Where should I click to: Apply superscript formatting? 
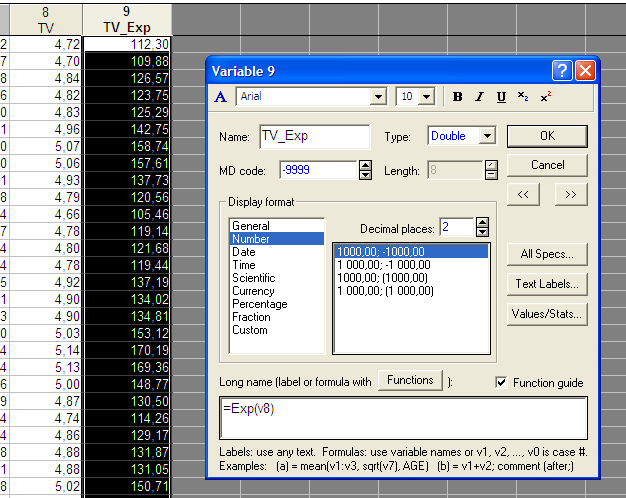[x=545, y=97]
